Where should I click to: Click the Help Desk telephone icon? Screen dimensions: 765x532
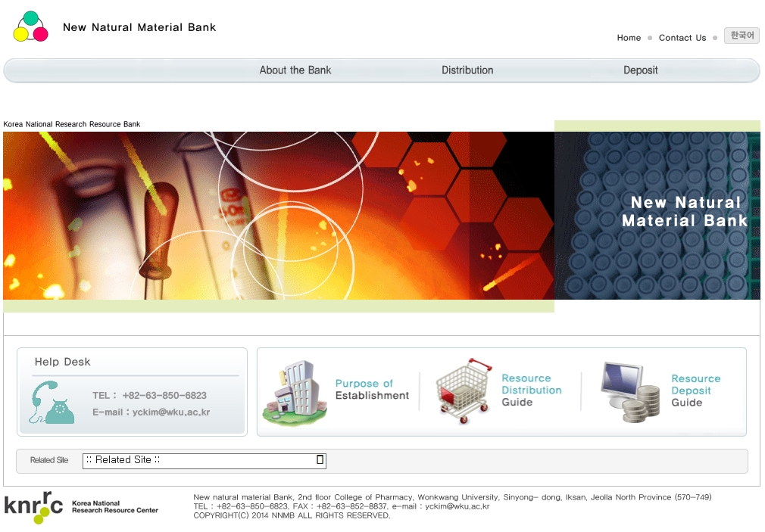[52, 403]
